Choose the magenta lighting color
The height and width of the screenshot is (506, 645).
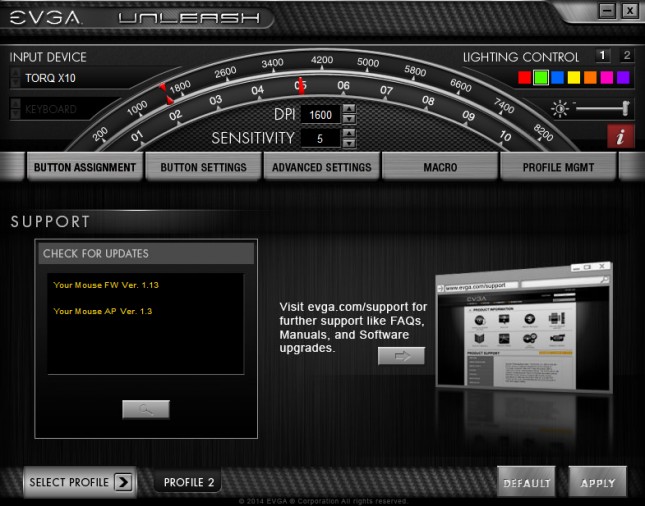click(607, 77)
